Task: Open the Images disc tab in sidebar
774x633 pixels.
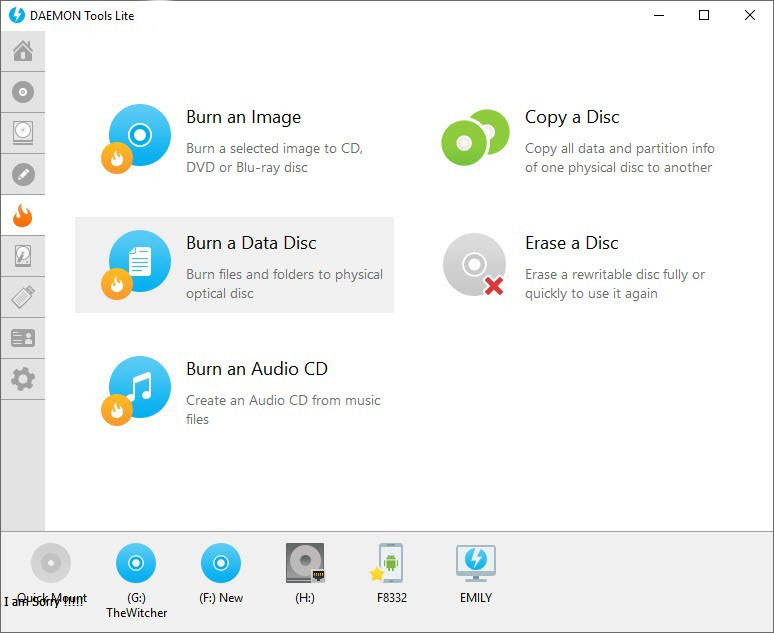Action: pyautogui.click(x=23, y=92)
